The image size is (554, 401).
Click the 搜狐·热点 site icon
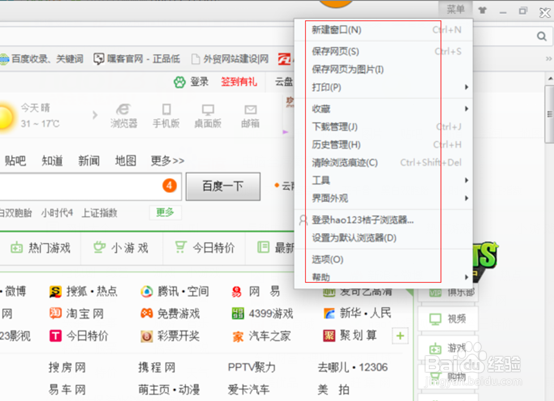(55, 291)
